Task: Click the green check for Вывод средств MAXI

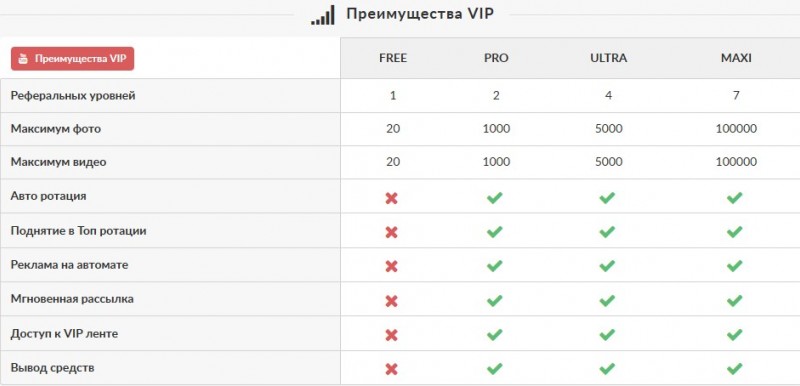Action: (x=734, y=368)
